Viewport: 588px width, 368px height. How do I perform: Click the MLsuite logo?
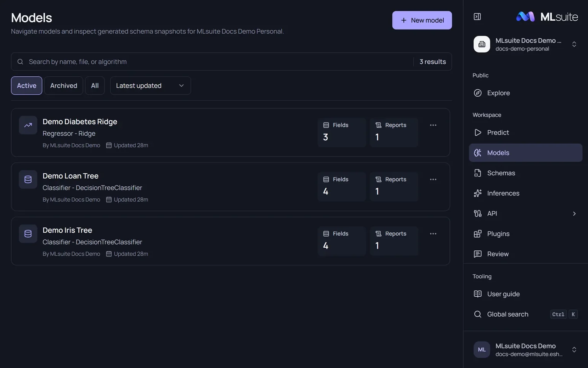tap(547, 16)
